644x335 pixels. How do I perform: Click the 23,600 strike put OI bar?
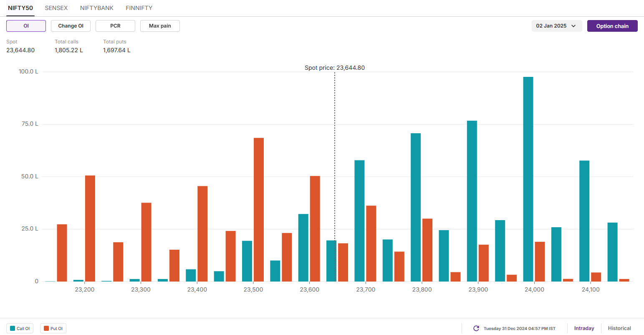click(315, 228)
